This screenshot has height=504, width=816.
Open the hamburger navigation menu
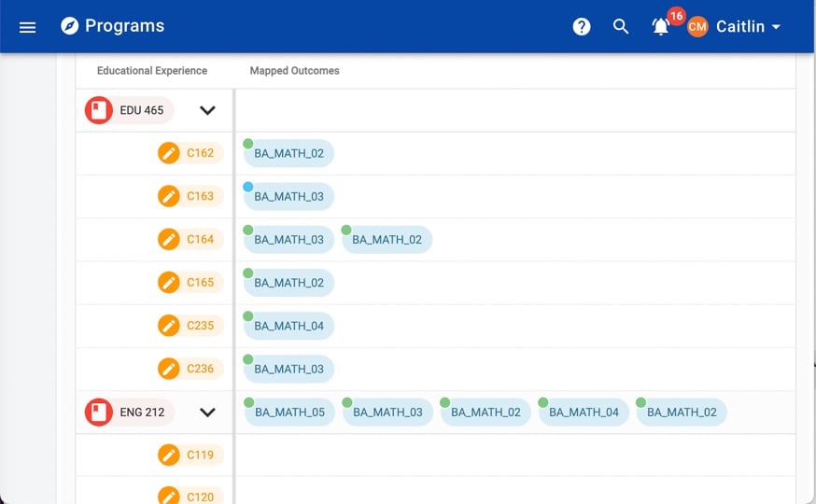click(x=27, y=27)
